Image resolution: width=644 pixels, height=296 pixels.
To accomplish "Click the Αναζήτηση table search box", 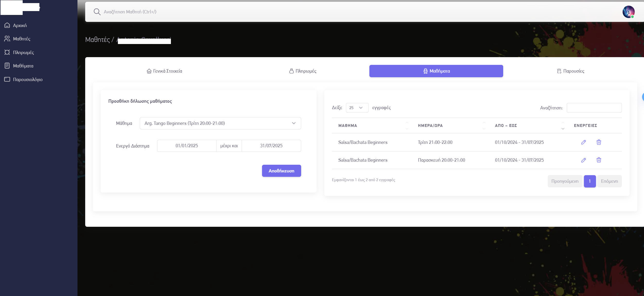I will (594, 108).
